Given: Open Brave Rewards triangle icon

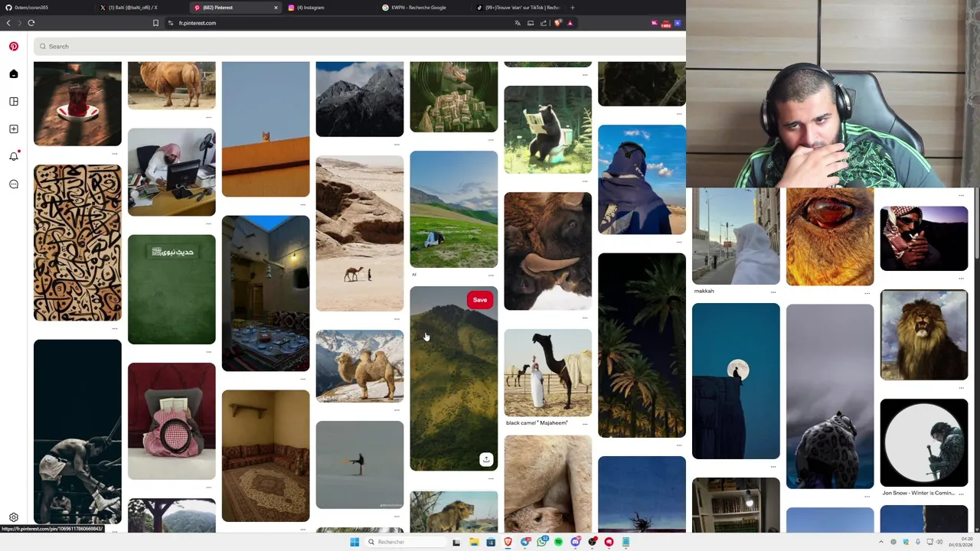Looking at the screenshot, I should pos(570,23).
